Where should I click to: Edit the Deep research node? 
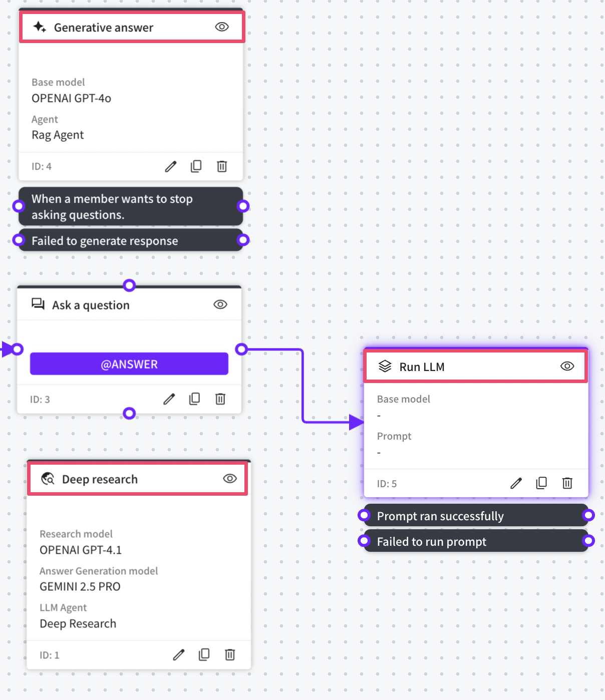coord(179,655)
